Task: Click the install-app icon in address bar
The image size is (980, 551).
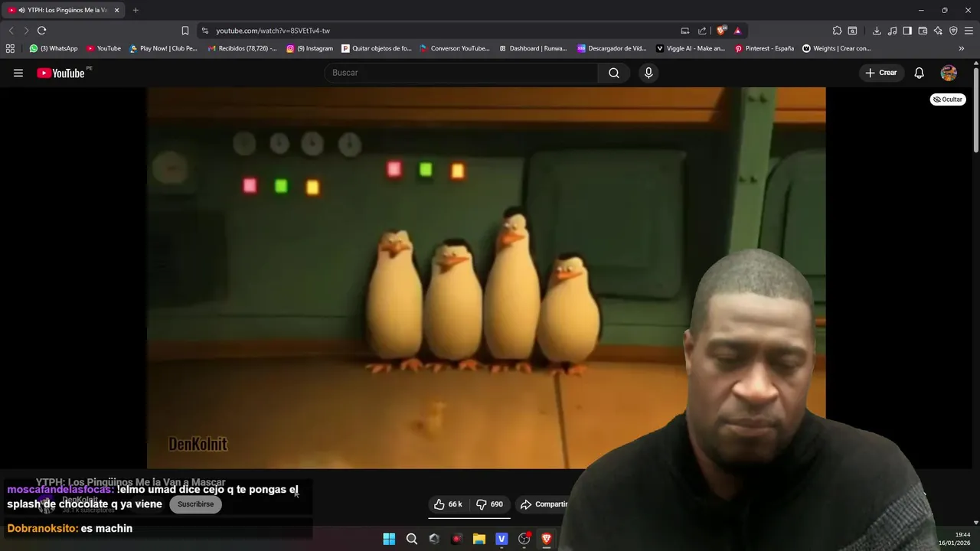Action: pyautogui.click(x=685, y=31)
